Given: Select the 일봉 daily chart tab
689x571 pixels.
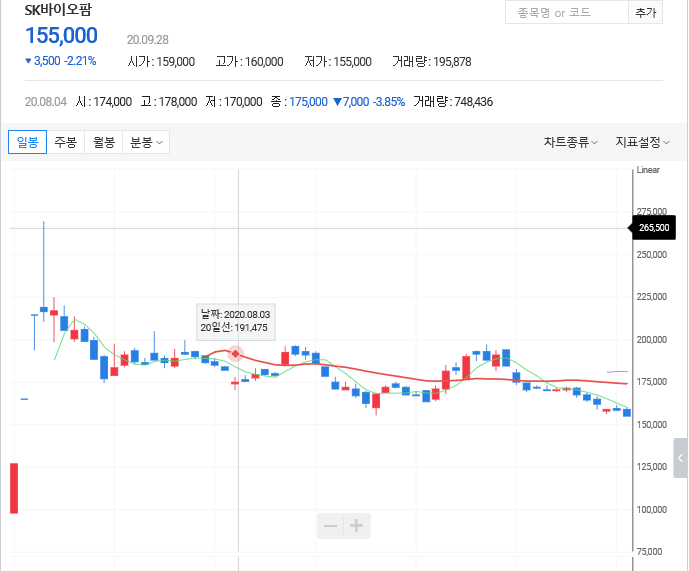Looking at the screenshot, I should coord(27,142).
